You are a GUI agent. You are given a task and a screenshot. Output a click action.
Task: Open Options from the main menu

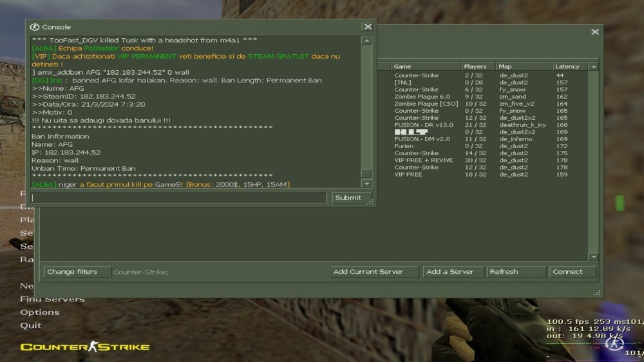tap(40, 312)
